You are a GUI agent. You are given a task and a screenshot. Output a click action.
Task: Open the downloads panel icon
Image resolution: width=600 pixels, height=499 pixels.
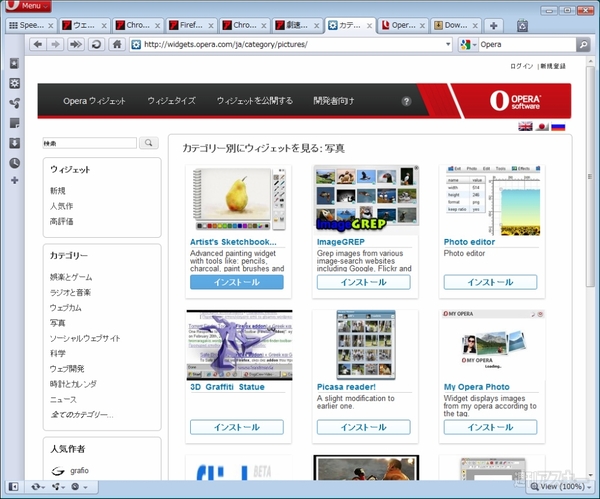click(x=15, y=143)
